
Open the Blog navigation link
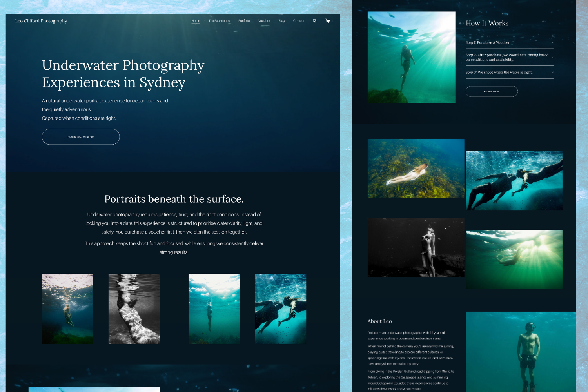click(x=281, y=21)
